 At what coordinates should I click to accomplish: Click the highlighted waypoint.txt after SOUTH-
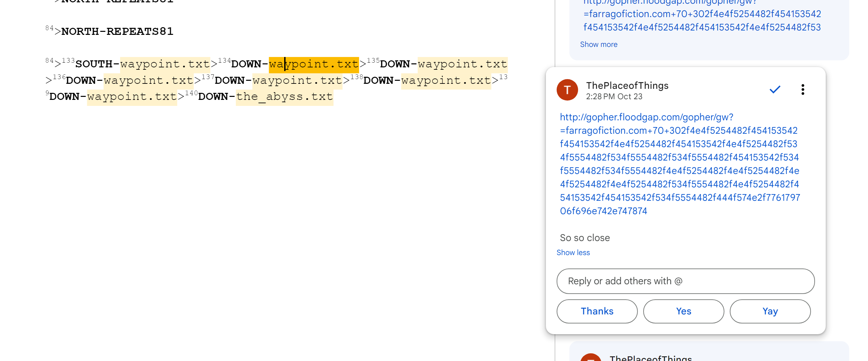(x=165, y=64)
